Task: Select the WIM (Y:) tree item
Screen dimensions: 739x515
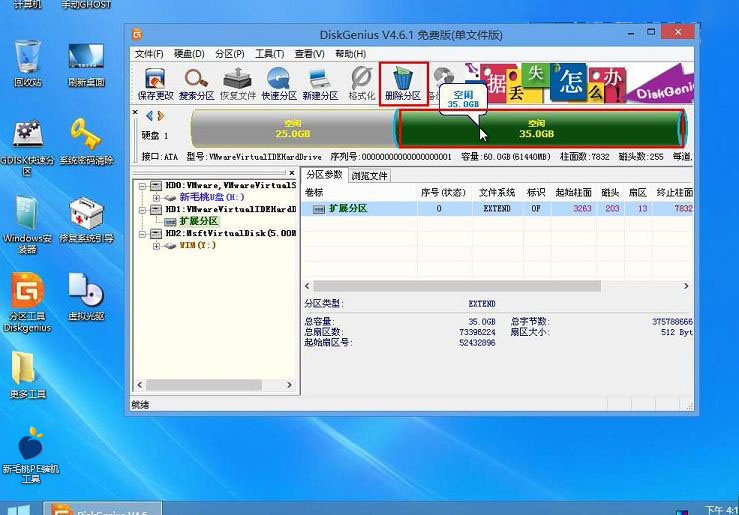Action: (197, 245)
